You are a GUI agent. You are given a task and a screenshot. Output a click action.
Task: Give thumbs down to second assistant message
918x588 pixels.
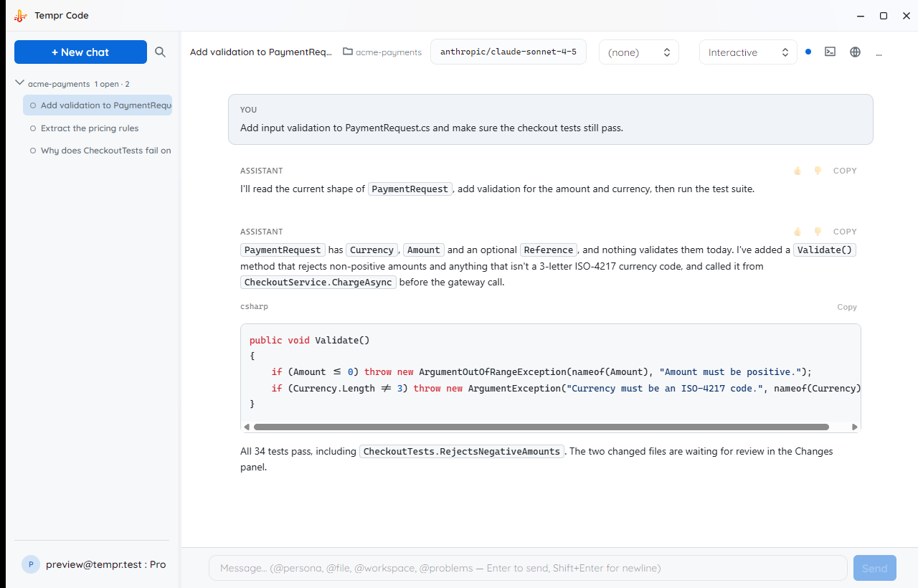818,232
